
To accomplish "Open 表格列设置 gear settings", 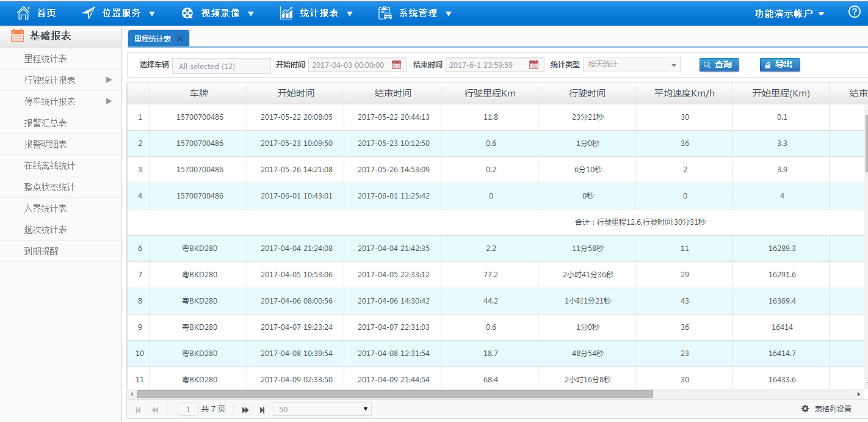I will 805,409.
